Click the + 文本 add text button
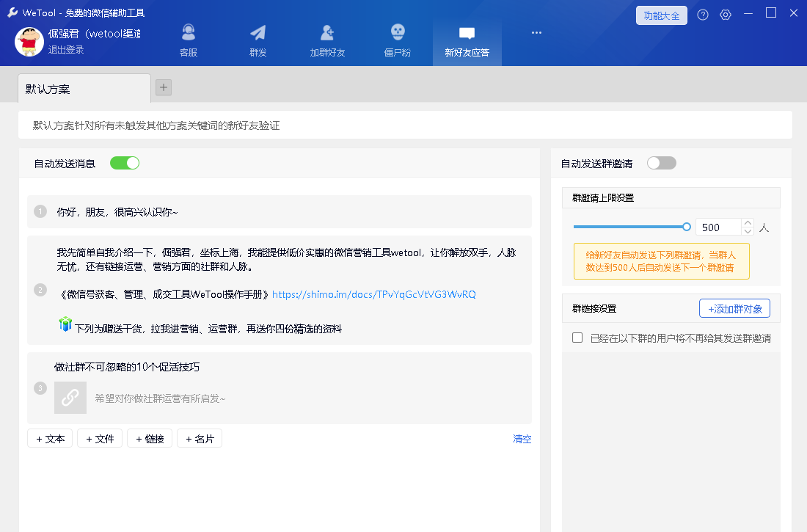807x532 pixels. coord(50,438)
